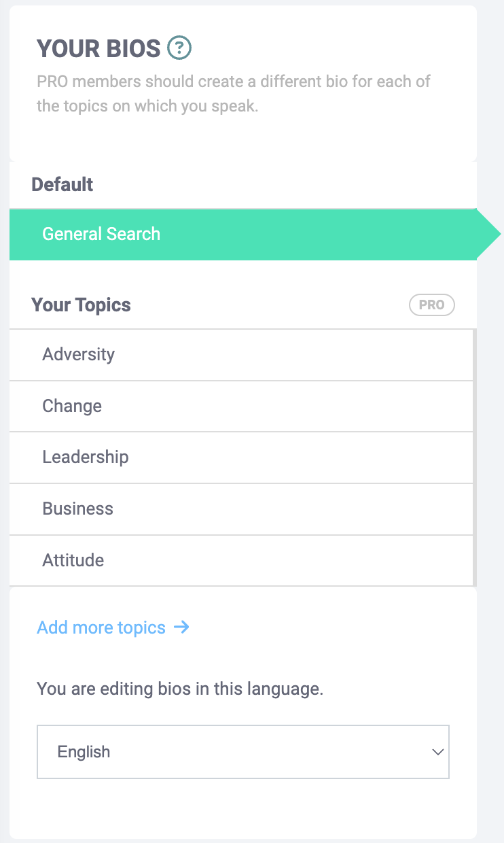Image resolution: width=504 pixels, height=843 pixels.
Task: Click the PRO members description text
Action: pos(234,94)
